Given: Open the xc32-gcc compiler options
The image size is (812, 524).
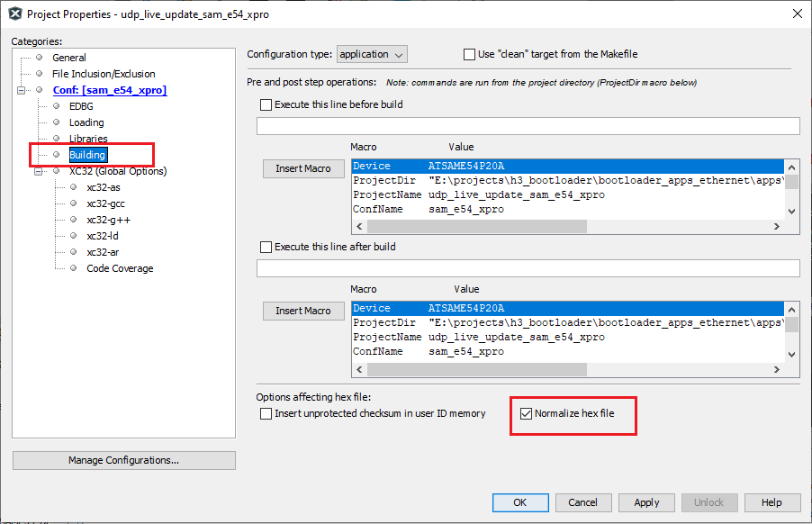Looking at the screenshot, I should pyautogui.click(x=105, y=203).
